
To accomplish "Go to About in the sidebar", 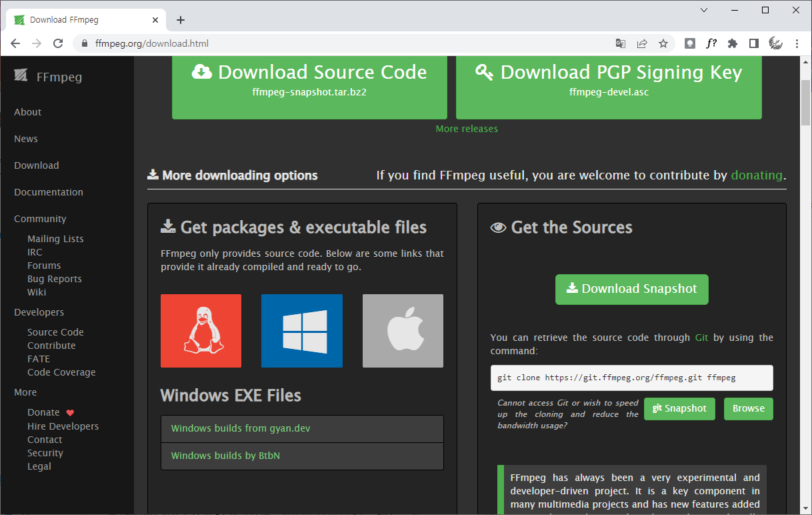I will pyautogui.click(x=28, y=112).
